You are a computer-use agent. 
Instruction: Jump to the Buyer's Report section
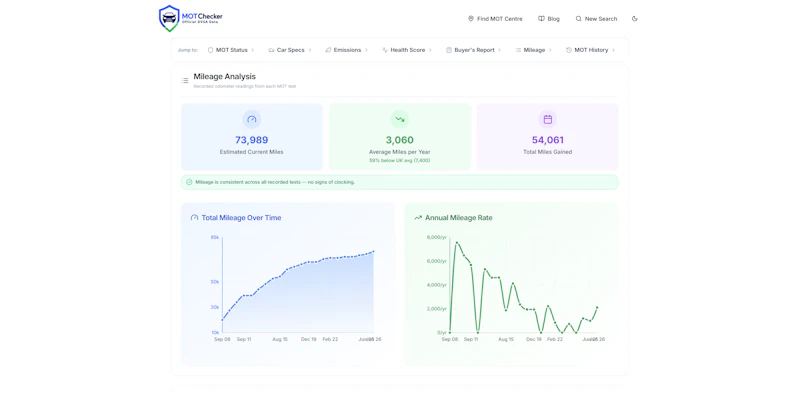point(473,50)
